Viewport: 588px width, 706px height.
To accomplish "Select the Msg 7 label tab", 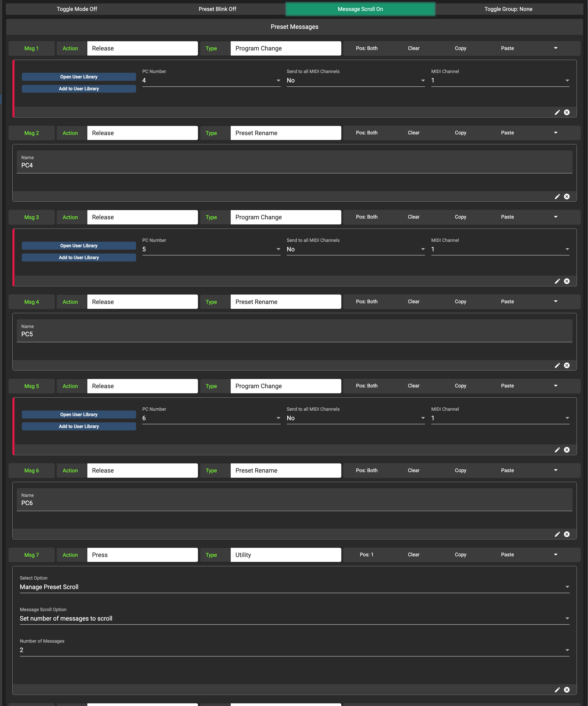I will [x=32, y=555].
